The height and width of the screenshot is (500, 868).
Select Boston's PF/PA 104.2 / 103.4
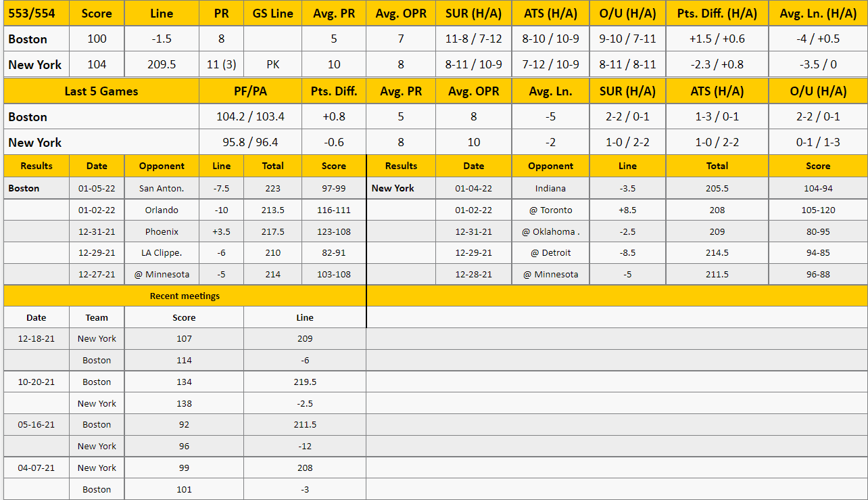pos(250,116)
